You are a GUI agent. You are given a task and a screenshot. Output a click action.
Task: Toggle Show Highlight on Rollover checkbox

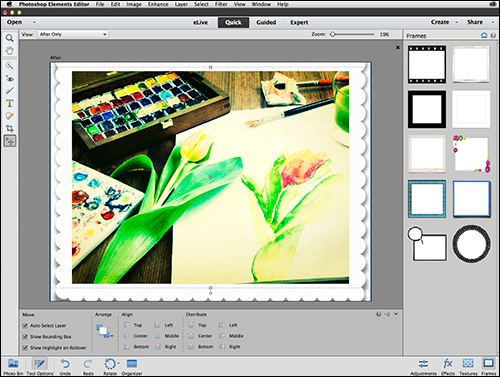click(x=25, y=348)
